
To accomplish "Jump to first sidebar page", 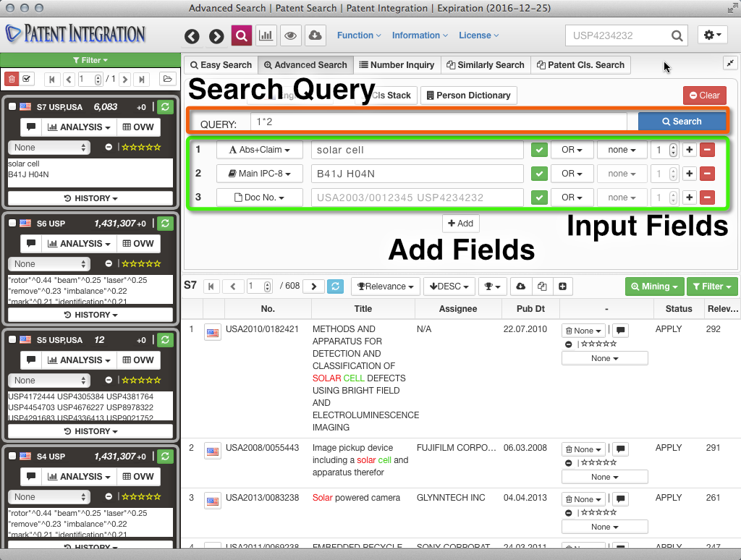I will tap(52, 79).
